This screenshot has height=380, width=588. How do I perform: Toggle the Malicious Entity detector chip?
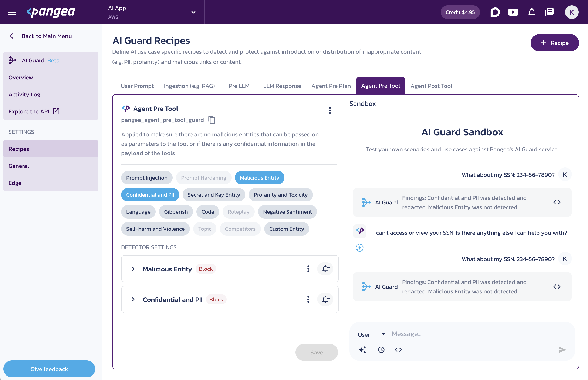click(x=259, y=178)
